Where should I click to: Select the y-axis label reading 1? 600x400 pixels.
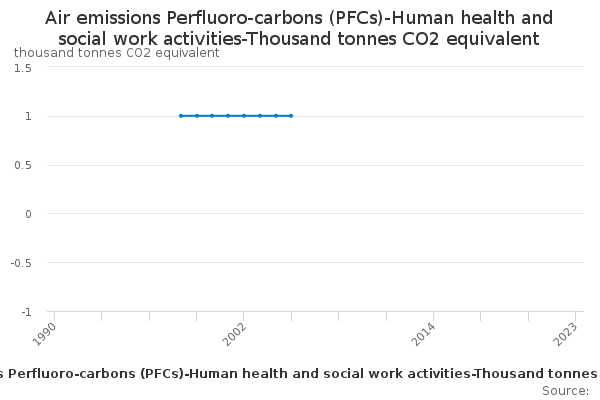[x=28, y=117]
